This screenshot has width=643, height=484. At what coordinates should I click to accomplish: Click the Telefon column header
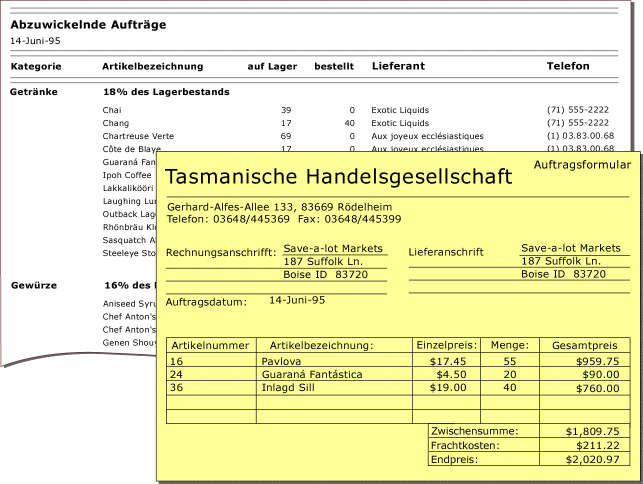(x=568, y=66)
